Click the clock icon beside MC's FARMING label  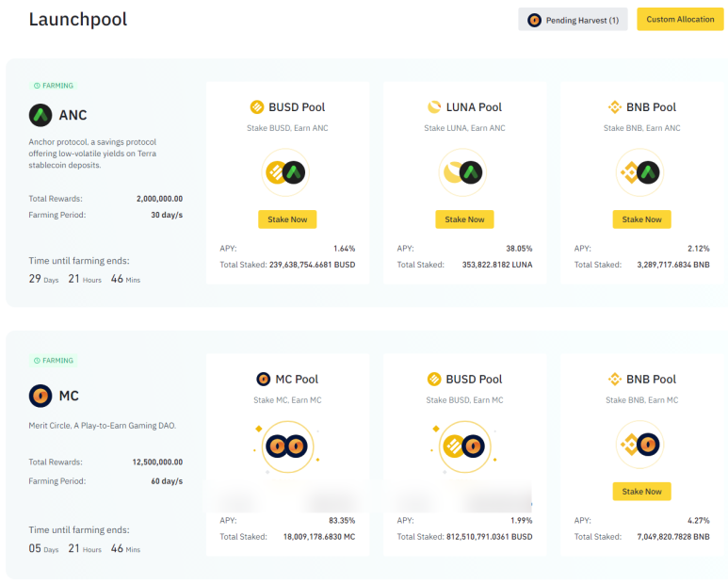(37, 361)
